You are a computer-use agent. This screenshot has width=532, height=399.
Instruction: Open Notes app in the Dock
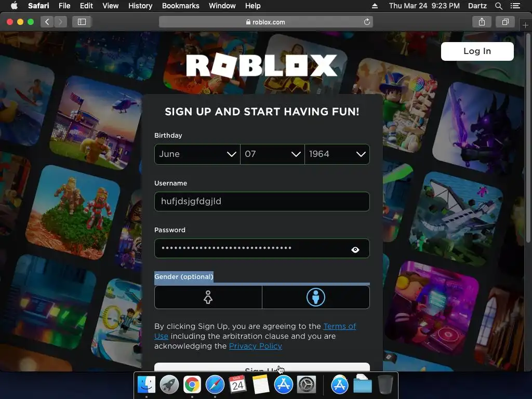(x=261, y=385)
